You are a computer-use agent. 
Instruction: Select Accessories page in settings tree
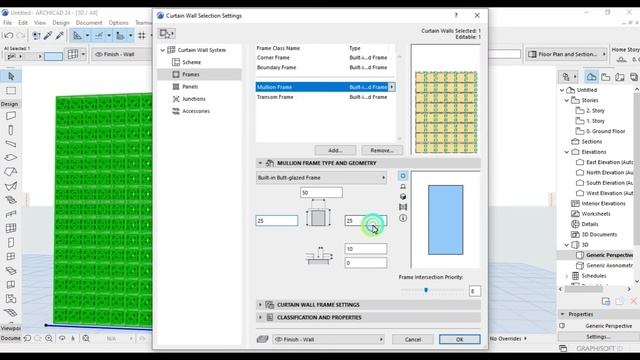(x=196, y=111)
